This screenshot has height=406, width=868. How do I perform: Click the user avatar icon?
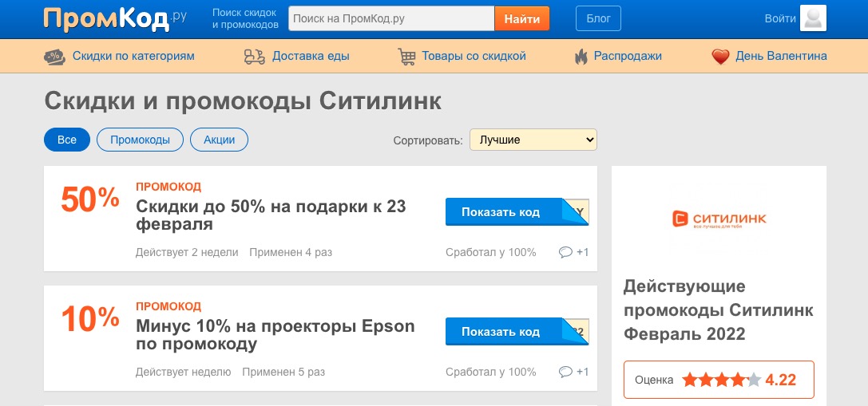pos(813,18)
